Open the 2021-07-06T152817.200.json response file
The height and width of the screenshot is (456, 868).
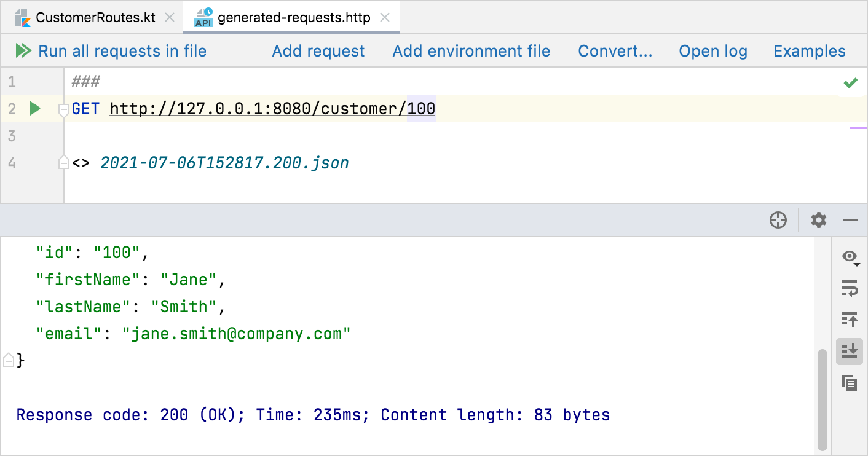[x=224, y=163]
